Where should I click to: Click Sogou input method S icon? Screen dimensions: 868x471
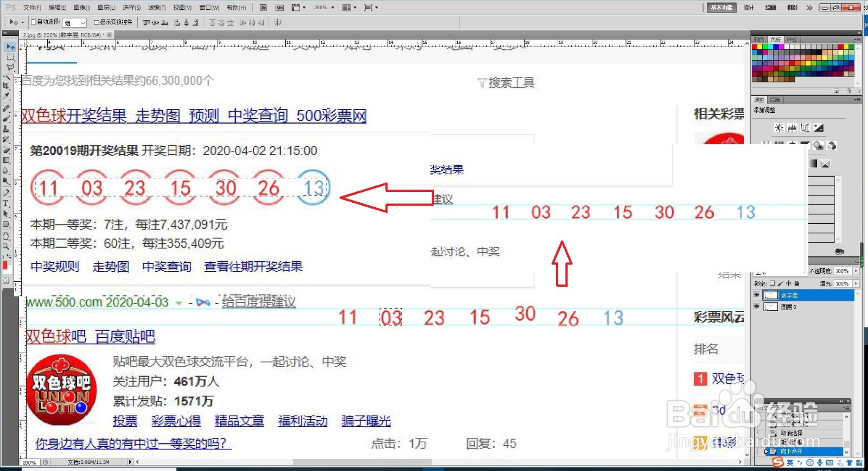(778, 462)
